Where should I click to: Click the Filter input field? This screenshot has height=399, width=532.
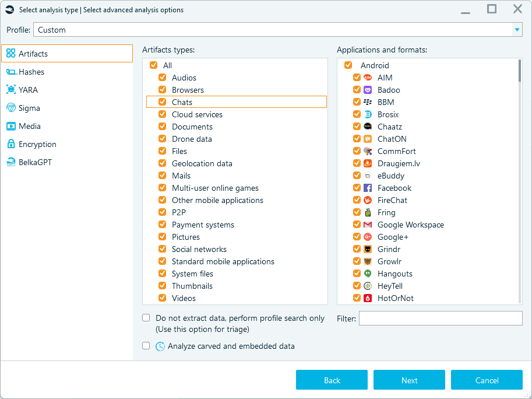[441, 318]
